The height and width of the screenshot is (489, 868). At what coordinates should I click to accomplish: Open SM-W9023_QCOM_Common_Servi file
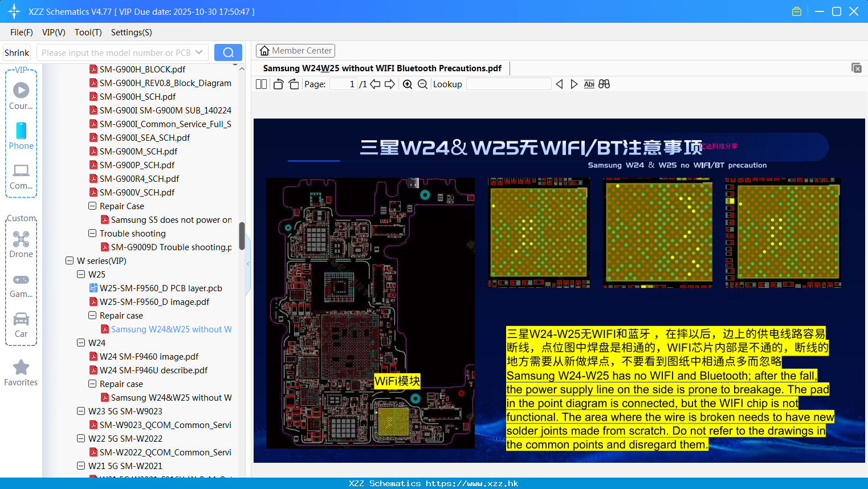click(x=160, y=425)
